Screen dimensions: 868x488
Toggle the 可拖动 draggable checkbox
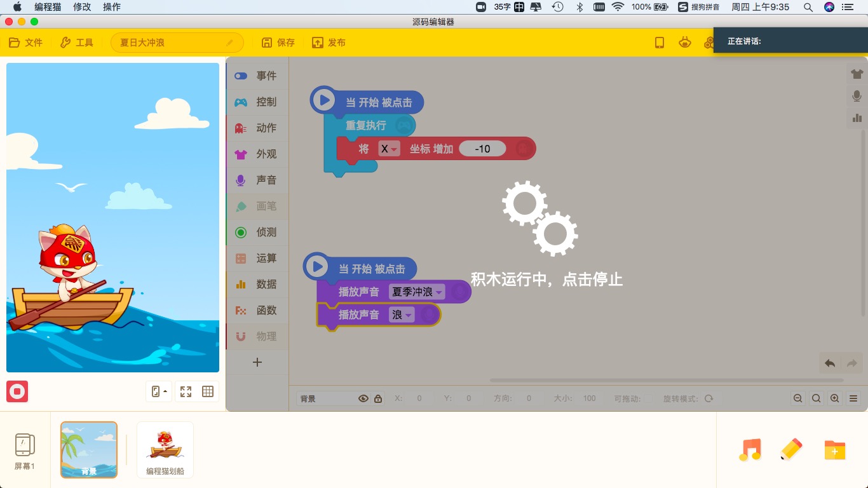pos(648,398)
